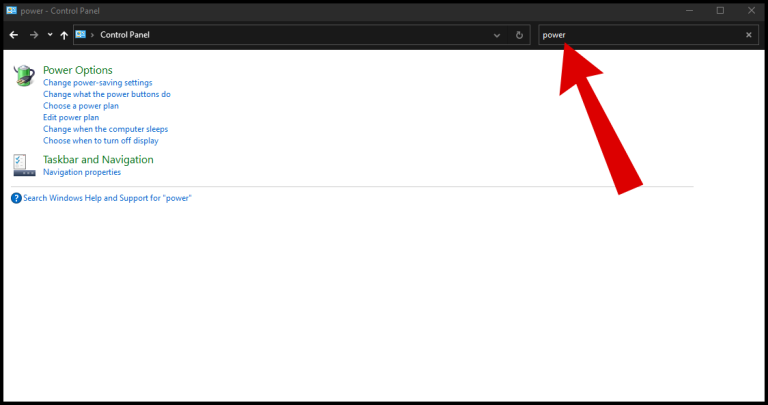This screenshot has width=768, height=405.
Task: Click Control Panel icon in address bar
Action: pyautogui.click(x=81, y=34)
